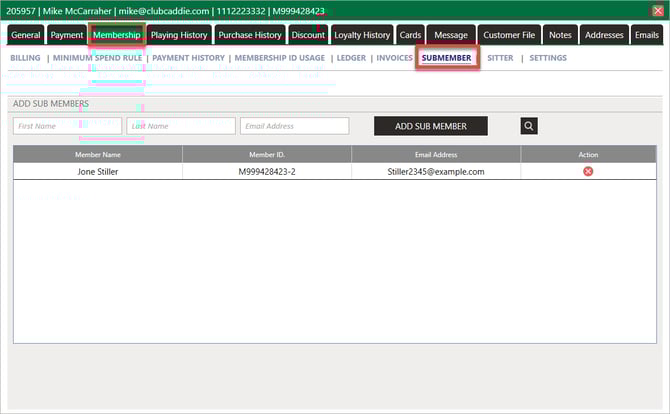This screenshot has width=670, height=414.
Task: Close the customer window
Action: [657, 10]
